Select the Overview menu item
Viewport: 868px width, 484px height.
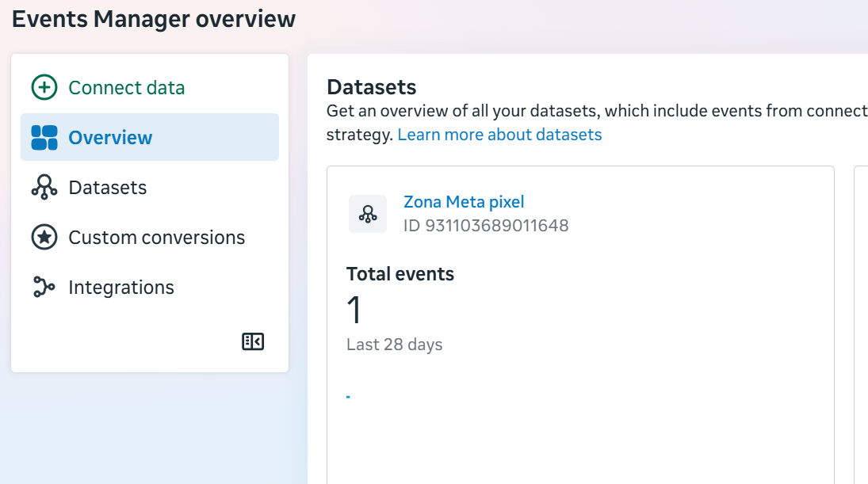pyautogui.click(x=150, y=137)
